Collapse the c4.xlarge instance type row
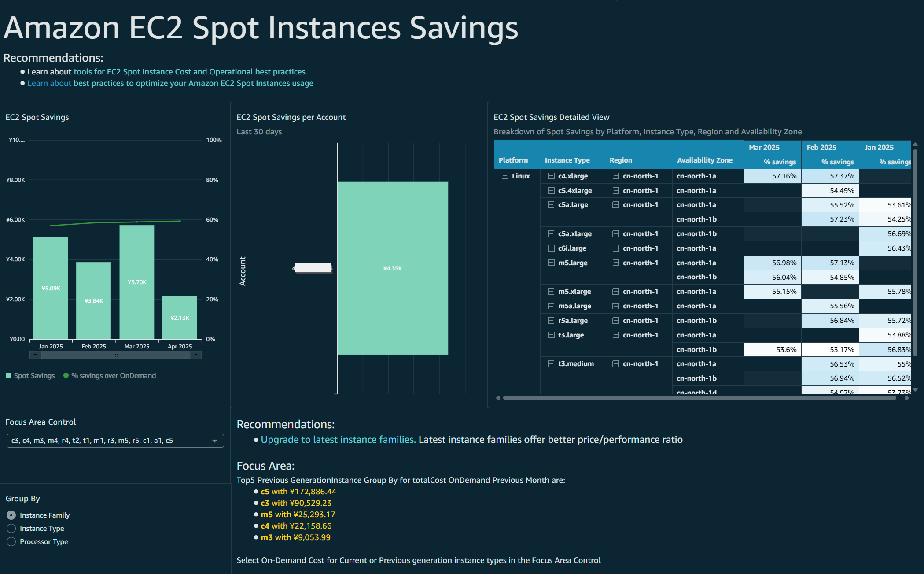924x574 pixels. tap(551, 176)
